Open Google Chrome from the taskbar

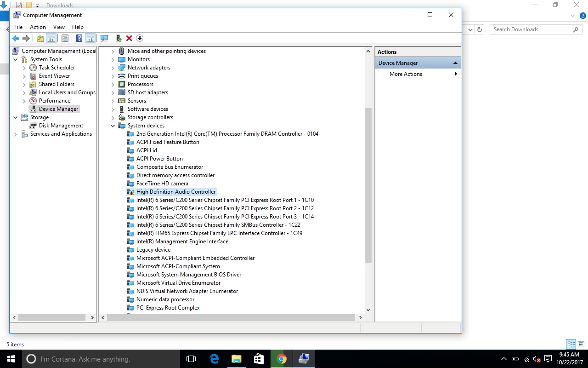click(282, 359)
